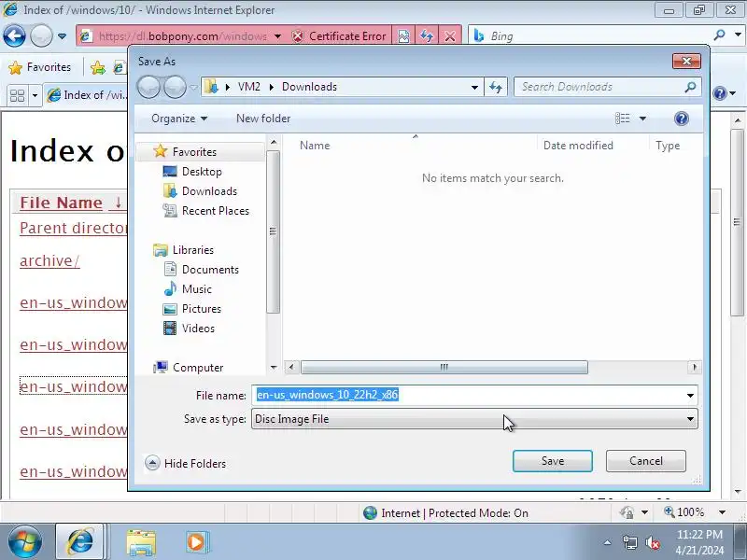The width and height of the screenshot is (747, 560).
Task: Click the IE forward arrow button
Action: point(41,35)
